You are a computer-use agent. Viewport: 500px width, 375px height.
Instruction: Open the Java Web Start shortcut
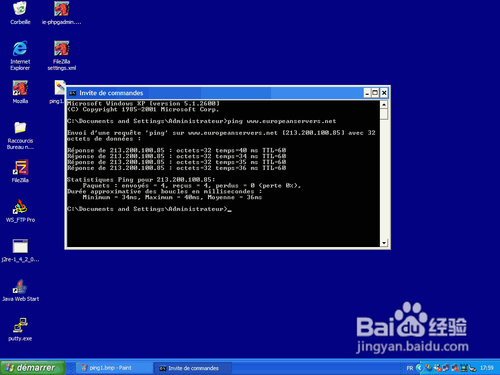(20, 290)
